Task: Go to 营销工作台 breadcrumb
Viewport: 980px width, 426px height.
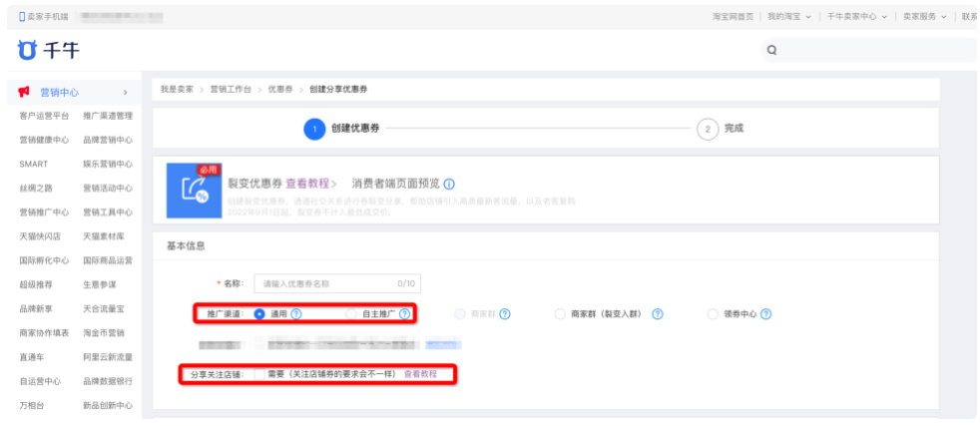Action: [x=231, y=90]
